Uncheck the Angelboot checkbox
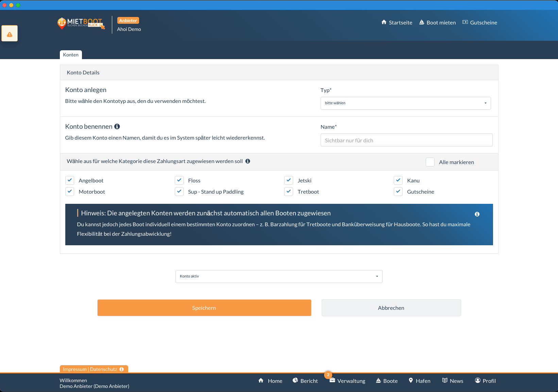Viewport: 558px width, 392px height. [x=70, y=180]
